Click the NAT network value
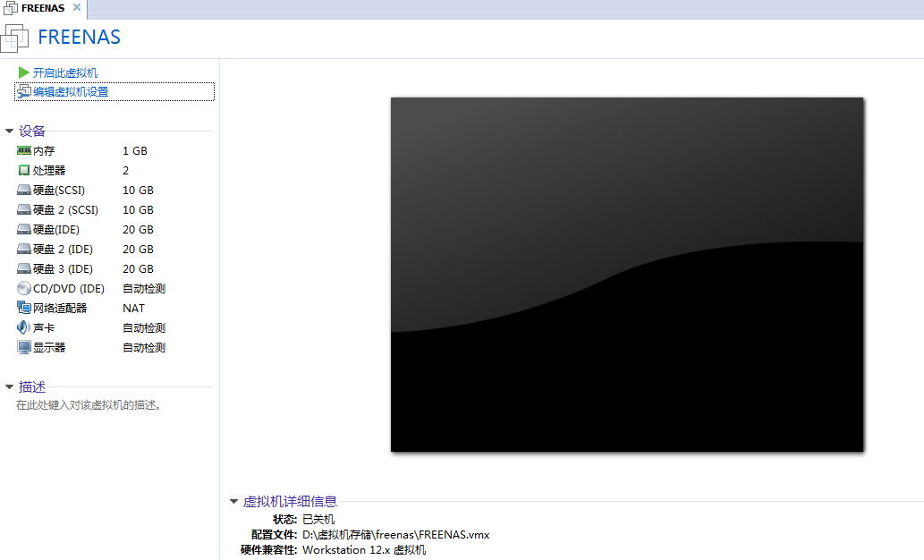Screen dimensions: 924x560 [x=134, y=309]
